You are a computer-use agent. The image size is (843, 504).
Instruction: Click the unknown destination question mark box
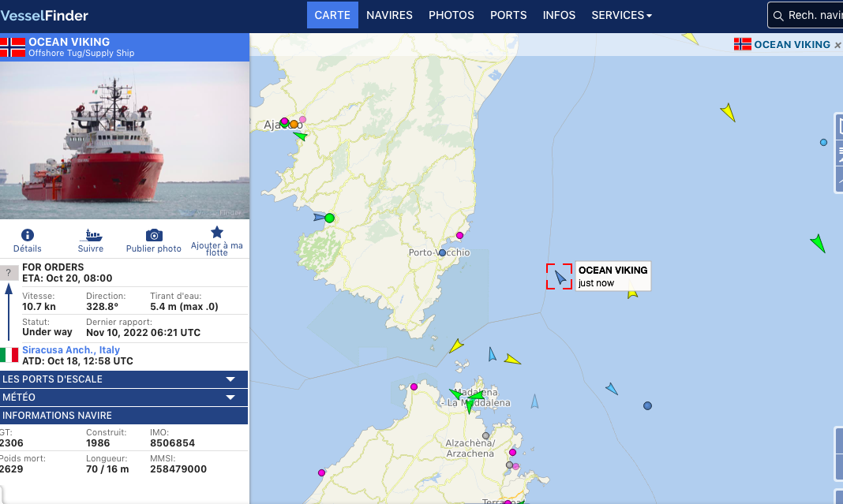pos(9,273)
